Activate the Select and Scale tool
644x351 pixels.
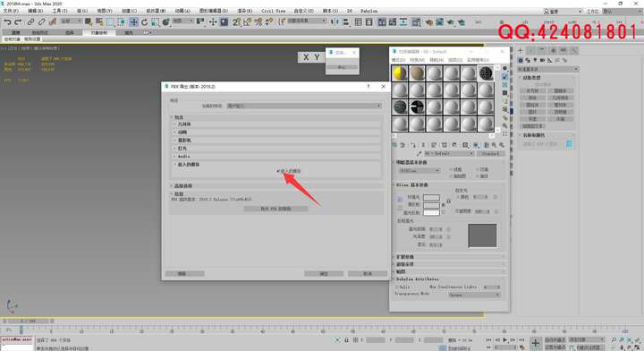click(x=156, y=21)
